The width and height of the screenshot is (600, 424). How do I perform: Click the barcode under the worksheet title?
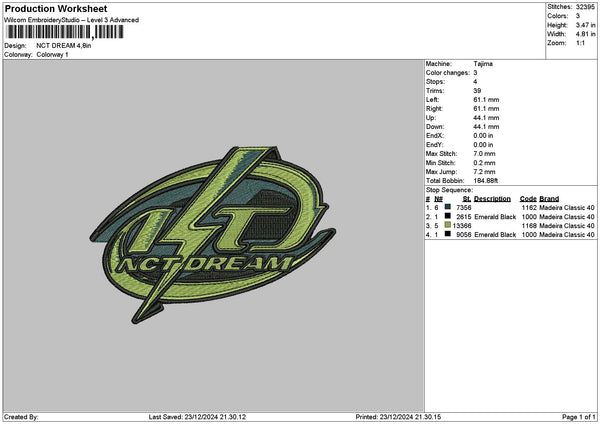click(65, 32)
